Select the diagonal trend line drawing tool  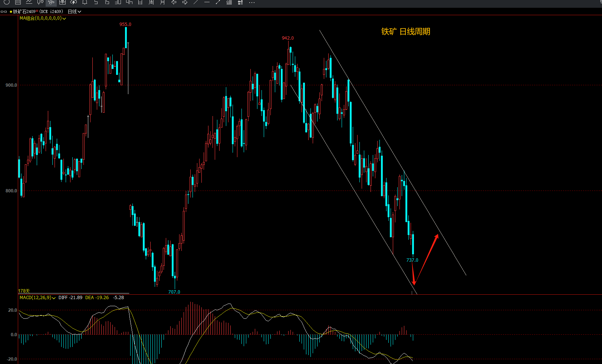point(196,2)
